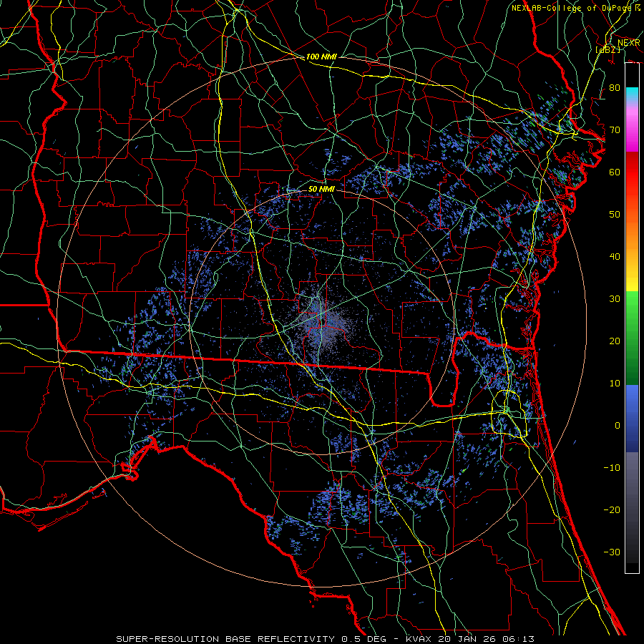
Task: Click the 10 dBZ scale value
Action: tap(615, 384)
